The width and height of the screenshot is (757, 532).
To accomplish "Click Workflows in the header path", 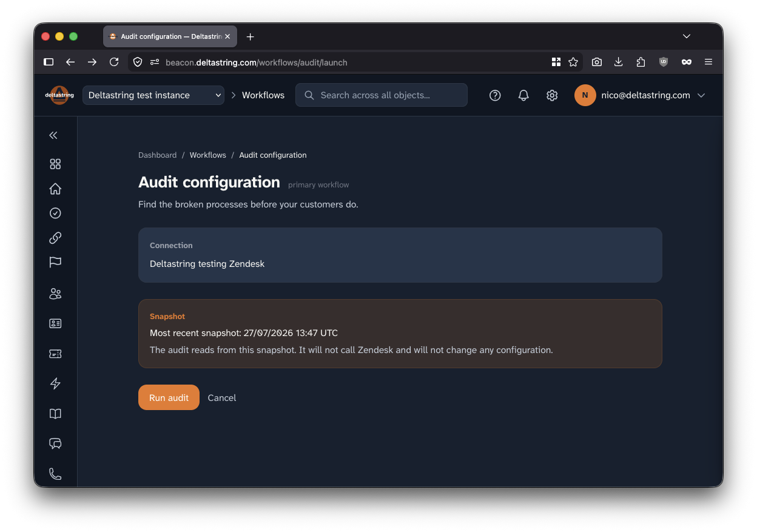I will (x=263, y=95).
